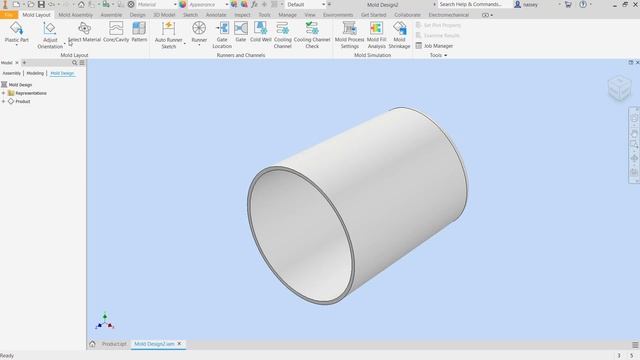Switch to Product.ipt document tab

click(114, 344)
